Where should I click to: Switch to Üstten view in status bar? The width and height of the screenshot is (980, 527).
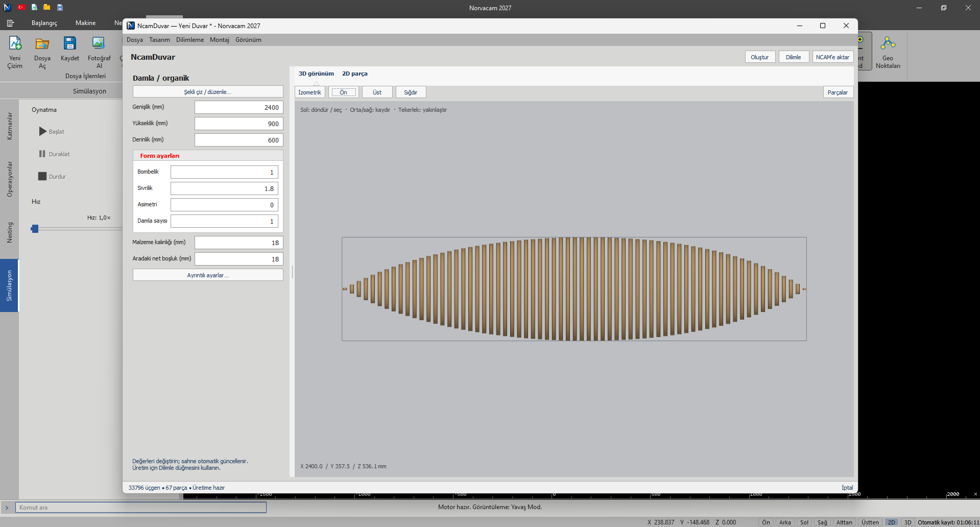click(870, 522)
